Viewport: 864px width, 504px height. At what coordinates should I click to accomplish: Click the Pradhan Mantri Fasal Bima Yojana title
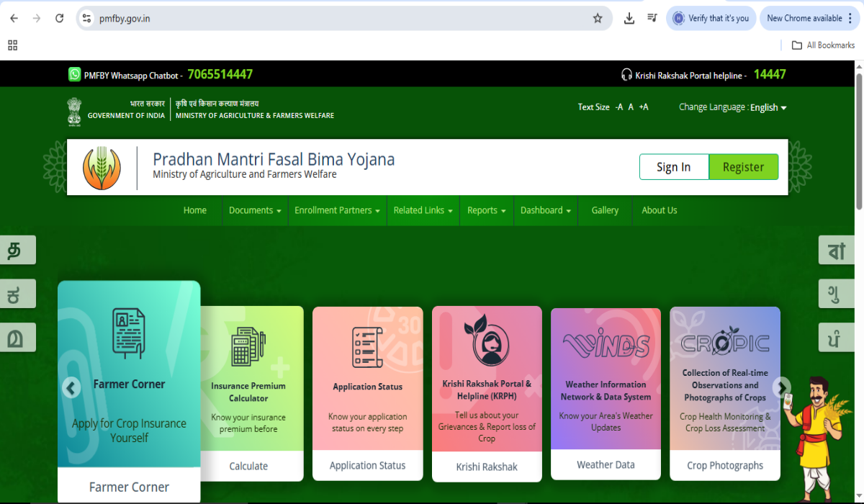(274, 159)
